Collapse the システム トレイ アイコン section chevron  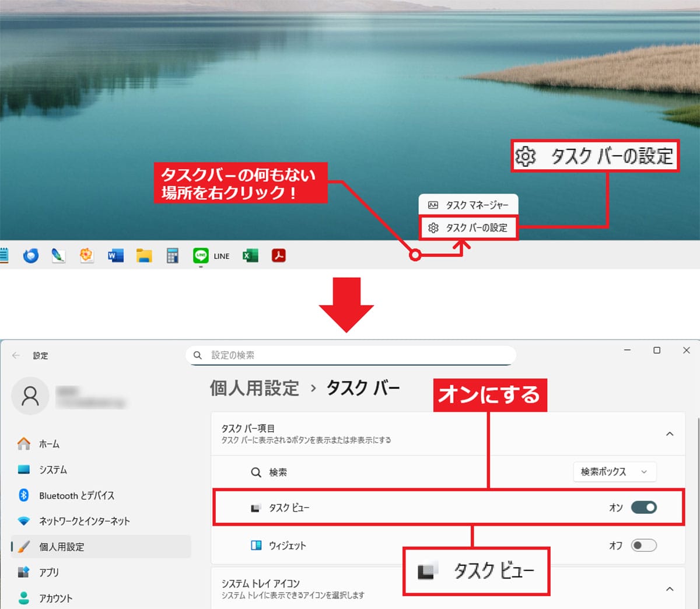tap(670, 589)
